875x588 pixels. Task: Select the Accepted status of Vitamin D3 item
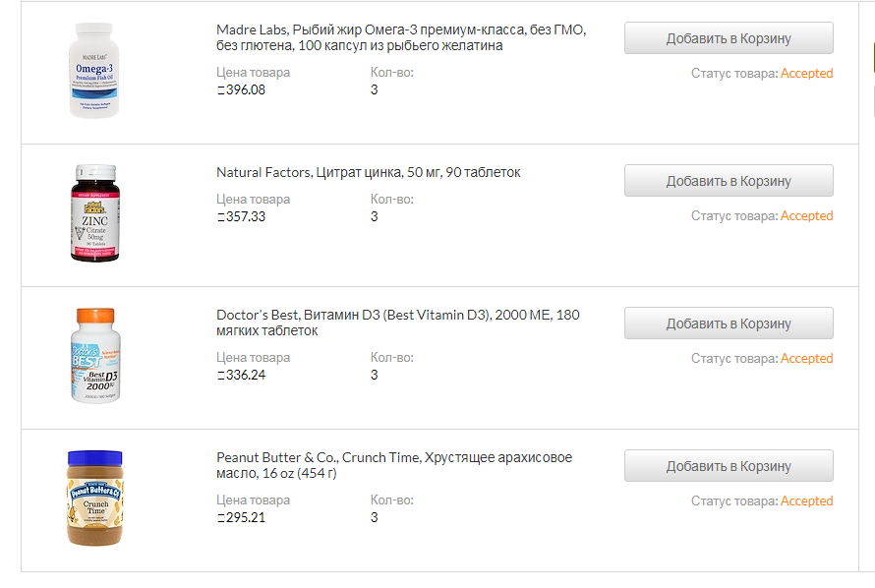tap(806, 358)
